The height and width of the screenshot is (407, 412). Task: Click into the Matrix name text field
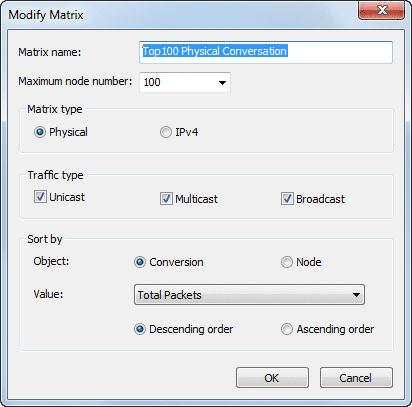click(x=266, y=52)
